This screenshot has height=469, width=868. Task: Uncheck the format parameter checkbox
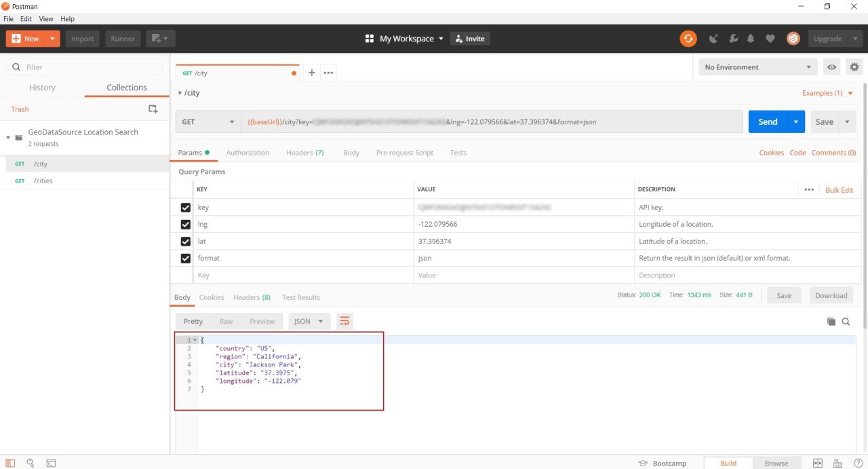tap(185, 259)
